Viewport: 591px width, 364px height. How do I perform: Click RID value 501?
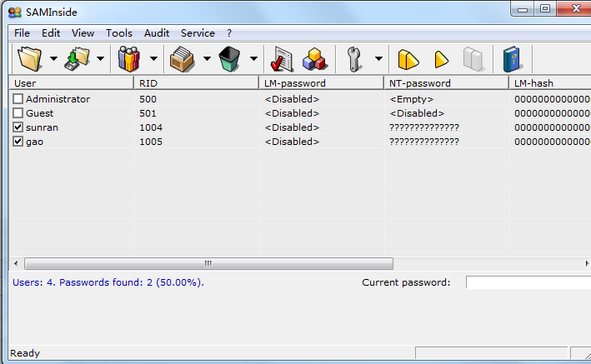(148, 113)
